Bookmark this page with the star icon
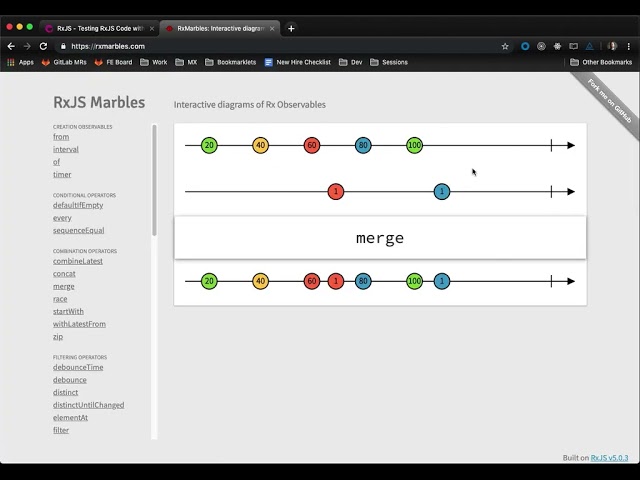 point(505,46)
